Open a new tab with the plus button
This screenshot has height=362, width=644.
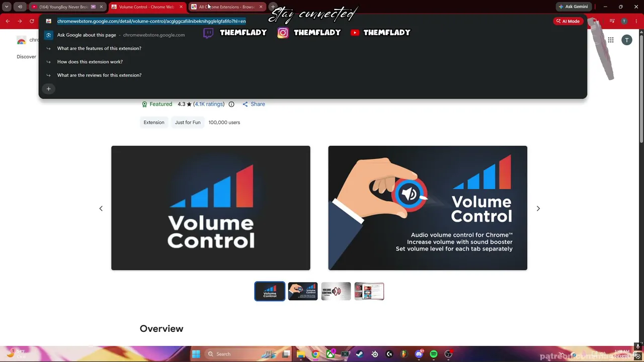[273, 7]
